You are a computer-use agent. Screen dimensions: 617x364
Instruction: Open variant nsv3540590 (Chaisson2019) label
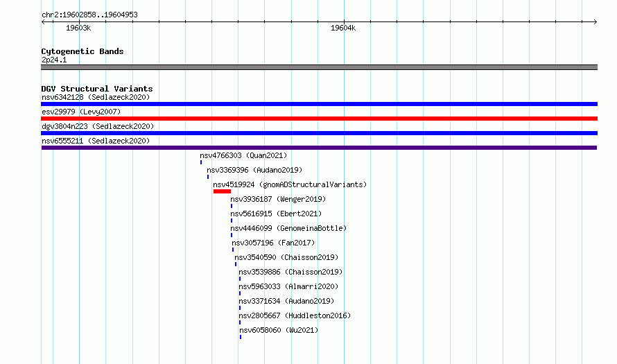pyautogui.click(x=286, y=257)
